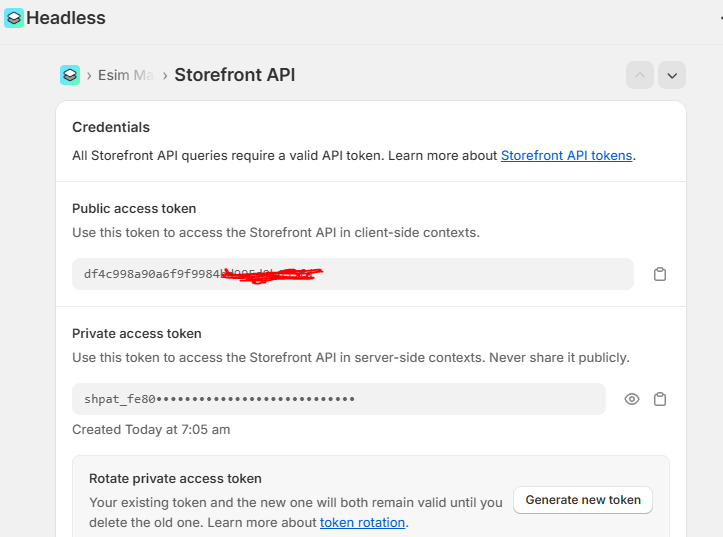The image size is (723, 537).
Task: Reveal the private access token with eye icon
Action: pos(632,399)
